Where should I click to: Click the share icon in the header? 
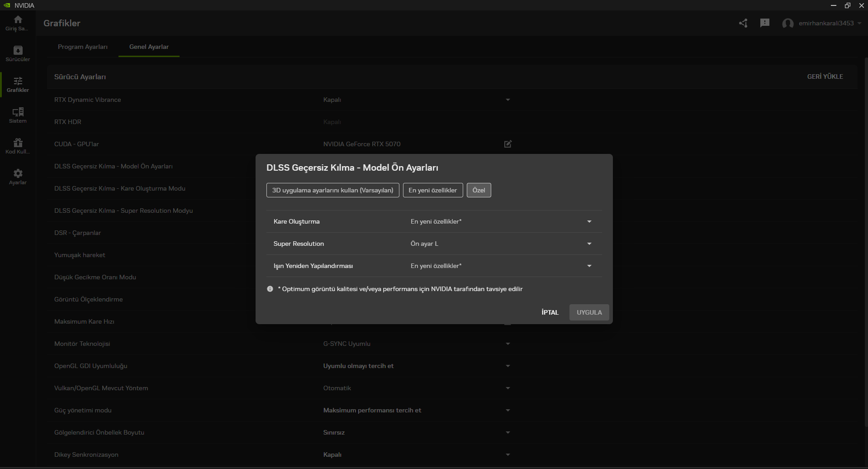click(743, 23)
